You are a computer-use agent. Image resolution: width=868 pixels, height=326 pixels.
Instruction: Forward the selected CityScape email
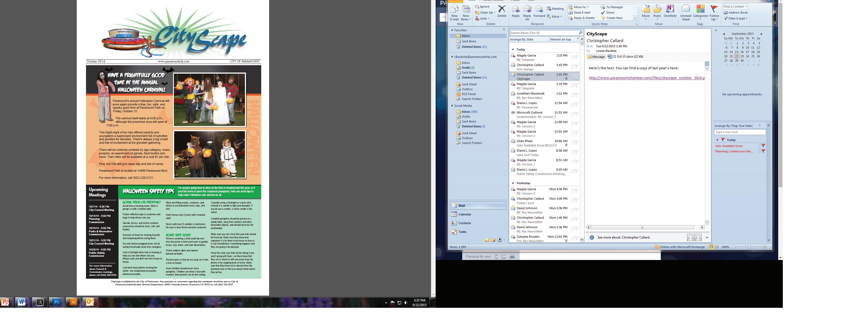(539, 9)
